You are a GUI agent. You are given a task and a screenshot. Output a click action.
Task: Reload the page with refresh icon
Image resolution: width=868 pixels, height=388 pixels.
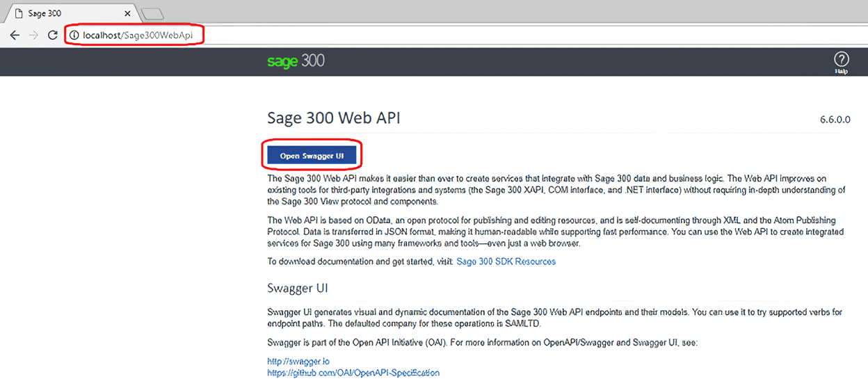tap(52, 35)
